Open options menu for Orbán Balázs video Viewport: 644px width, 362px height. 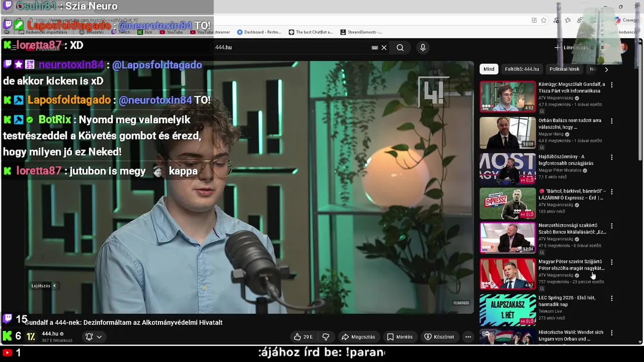[x=612, y=121]
